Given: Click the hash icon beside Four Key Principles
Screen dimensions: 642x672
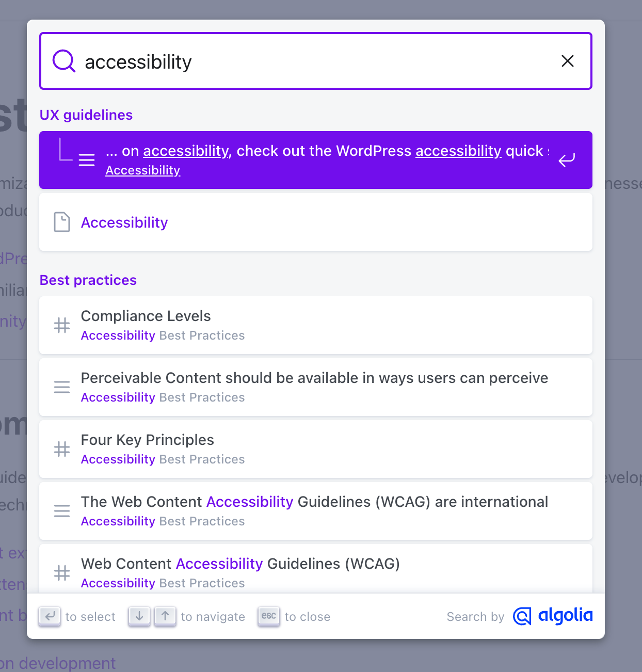Looking at the screenshot, I should pyautogui.click(x=62, y=449).
